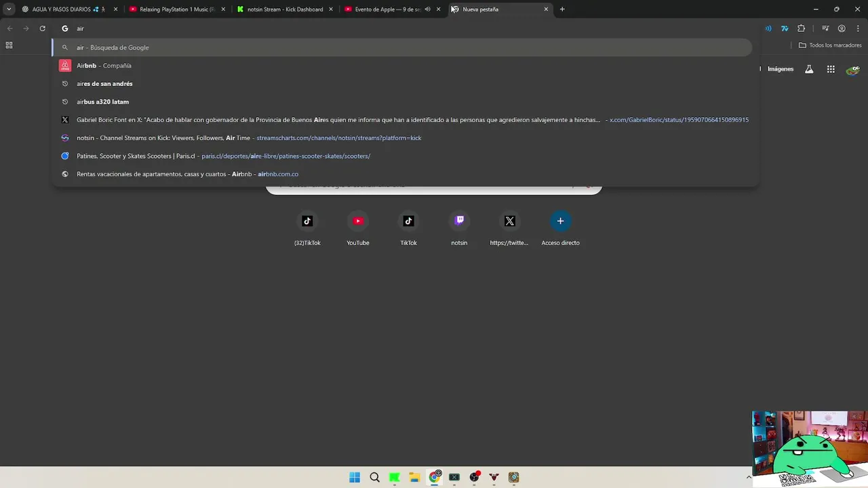Open Patines Scooter Paris.cl suggestion

tap(403, 156)
